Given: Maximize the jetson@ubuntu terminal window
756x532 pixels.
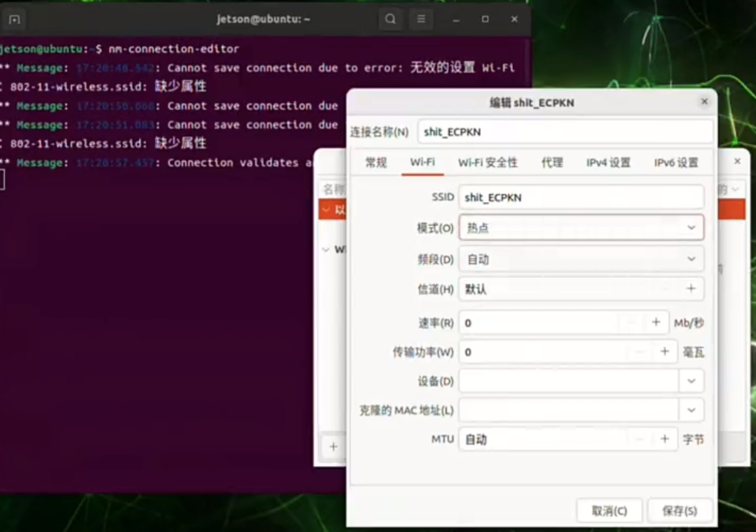Looking at the screenshot, I should click(485, 20).
